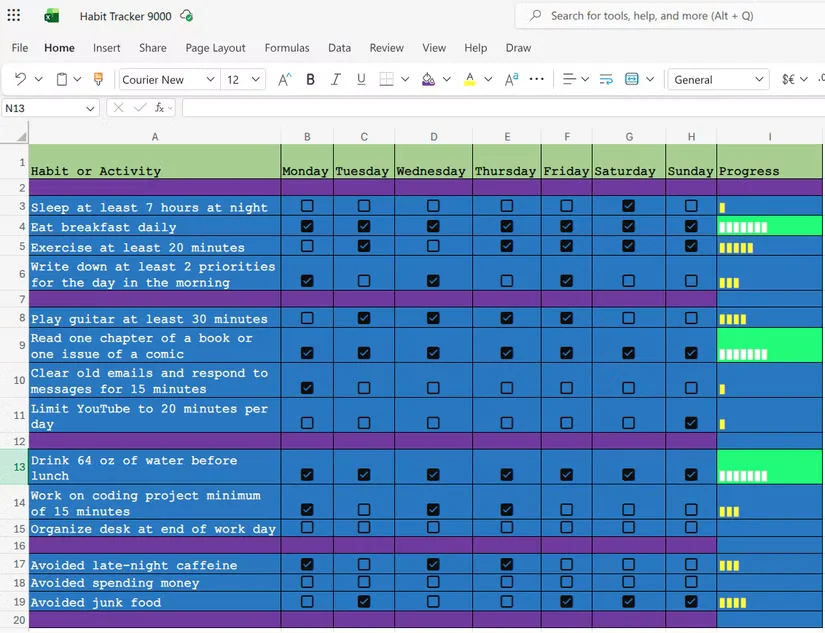The image size is (825, 633).
Task: Select row 1 header
Action: tap(14, 162)
